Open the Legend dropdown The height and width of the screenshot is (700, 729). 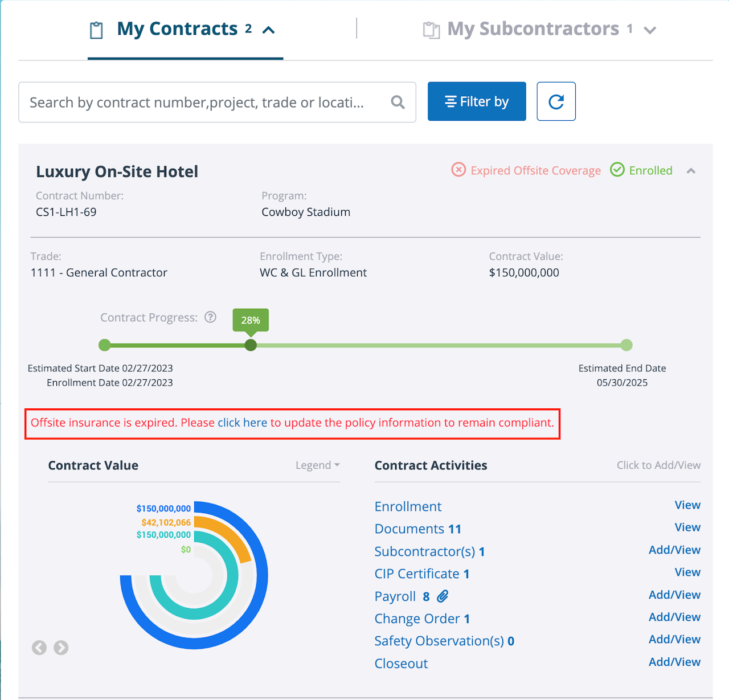[317, 465]
